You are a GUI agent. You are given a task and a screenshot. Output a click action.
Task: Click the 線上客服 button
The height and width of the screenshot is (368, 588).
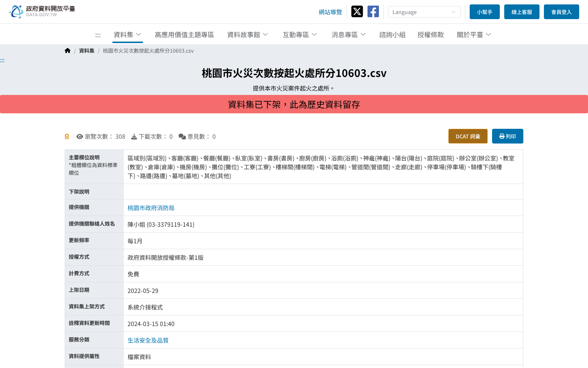coord(522,12)
